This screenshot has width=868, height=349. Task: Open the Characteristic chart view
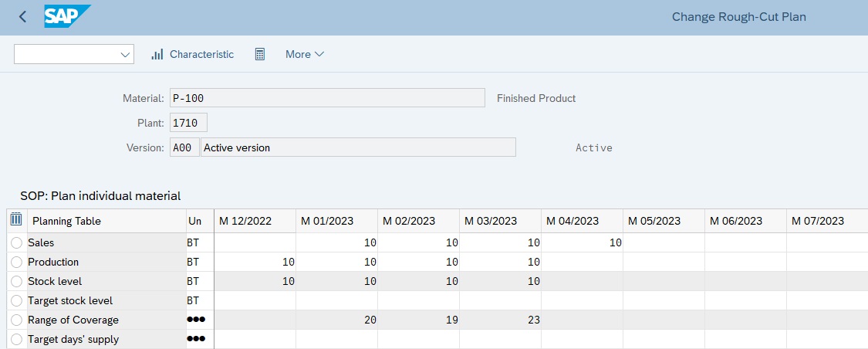[193, 54]
